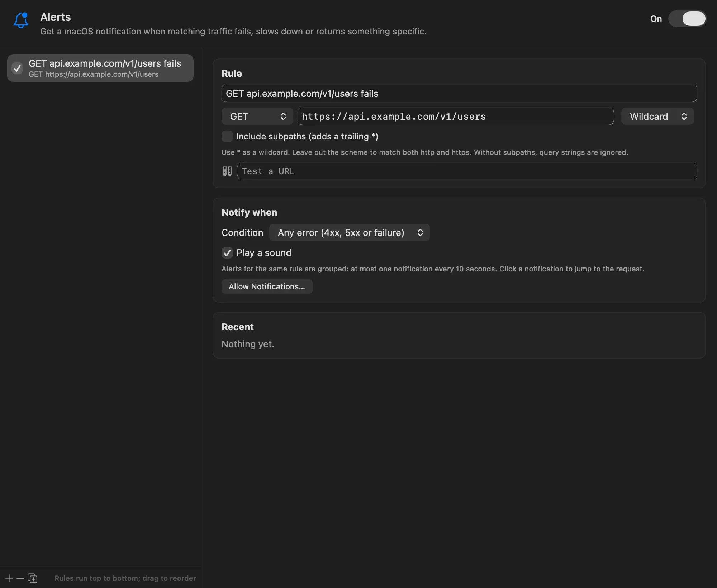Focus the Test a URL field
The width and height of the screenshot is (717, 588).
[x=467, y=171]
